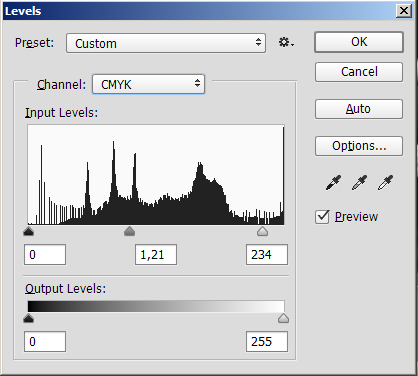Close the Levels dialog window
Viewport: 418px width, 376px height.
pos(404,11)
